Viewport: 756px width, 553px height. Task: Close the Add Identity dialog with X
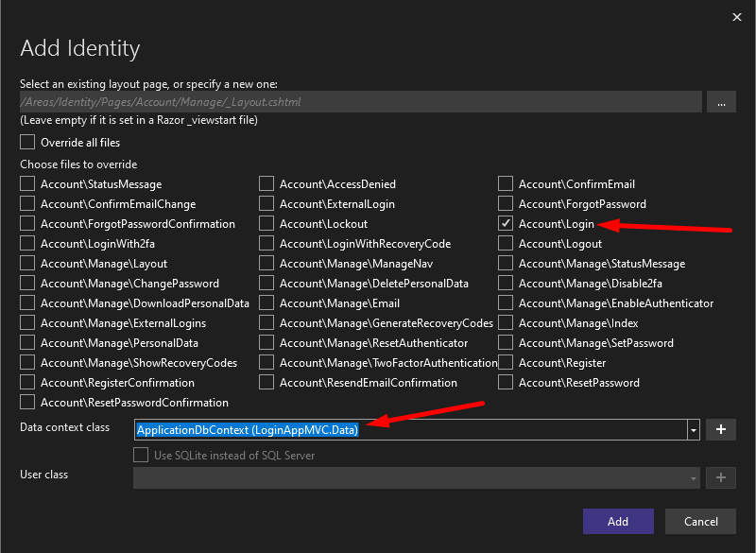click(x=737, y=17)
